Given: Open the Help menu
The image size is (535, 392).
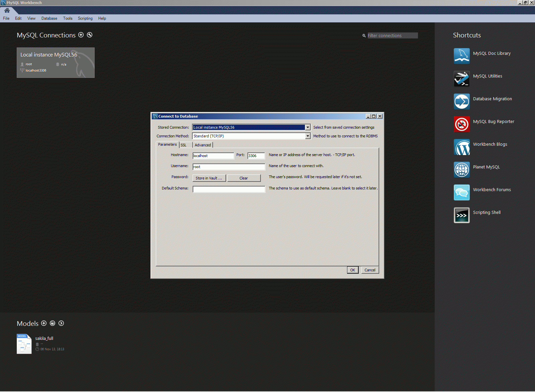Looking at the screenshot, I should click(102, 18).
